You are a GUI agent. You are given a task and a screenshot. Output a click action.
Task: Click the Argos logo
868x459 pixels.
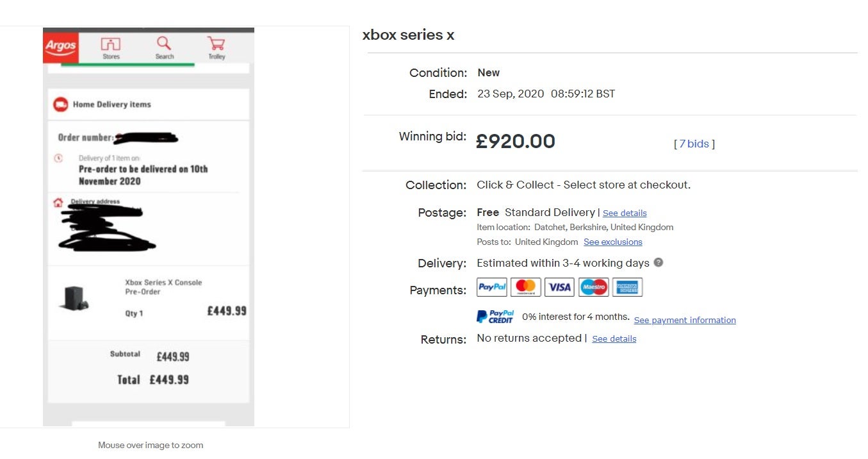60,47
